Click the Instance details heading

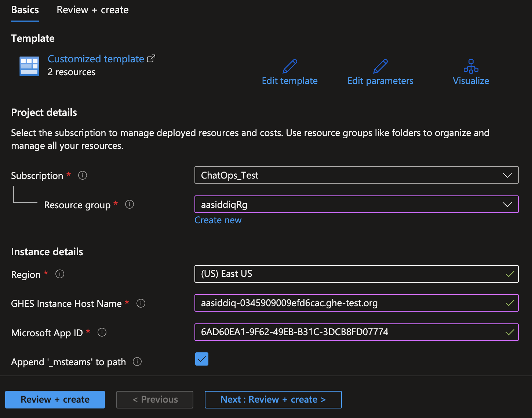coord(47,252)
